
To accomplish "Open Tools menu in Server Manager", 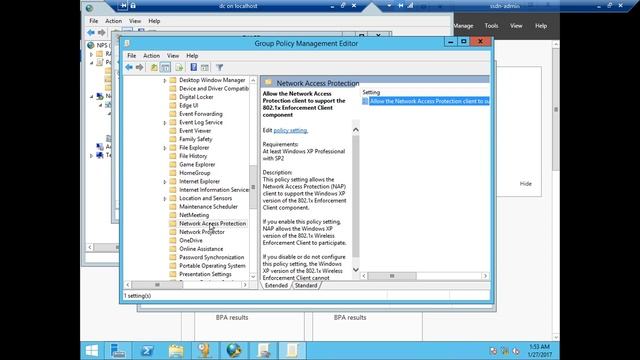I will pyautogui.click(x=491, y=26).
